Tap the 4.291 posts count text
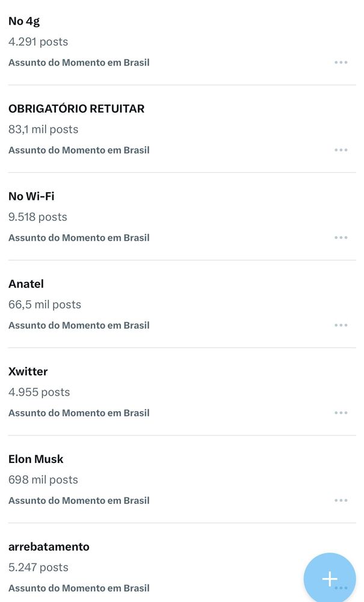The width and height of the screenshot is (364, 602). (39, 42)
